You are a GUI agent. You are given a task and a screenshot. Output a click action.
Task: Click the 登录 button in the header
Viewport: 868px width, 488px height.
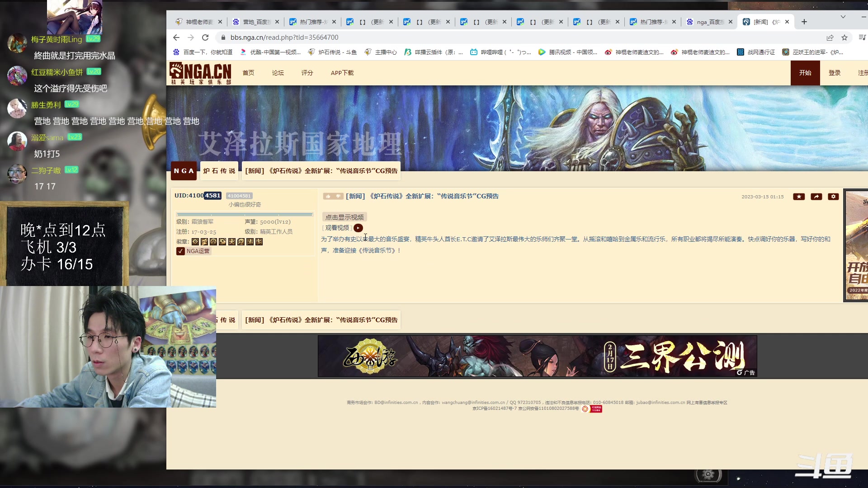[x=835, y=73]
